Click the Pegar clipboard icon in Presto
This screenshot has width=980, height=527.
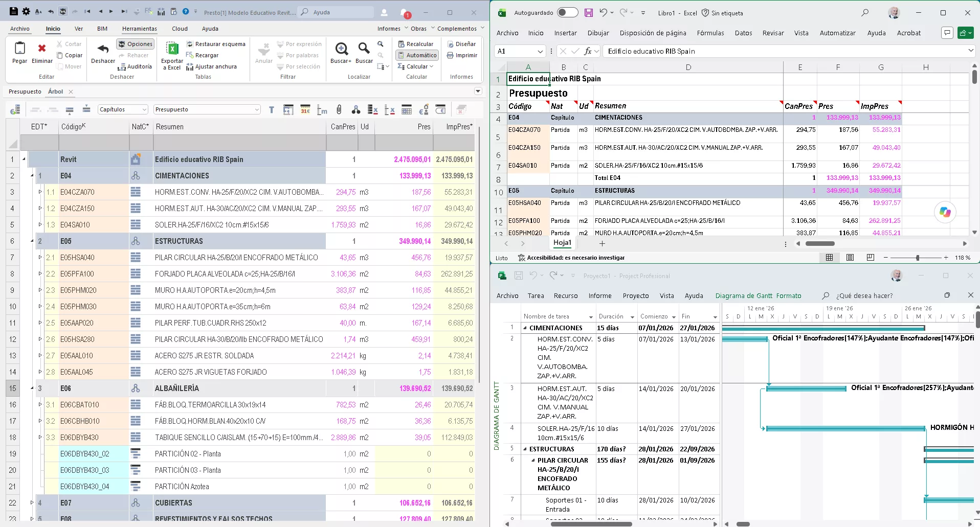click(x=20, y=48)
